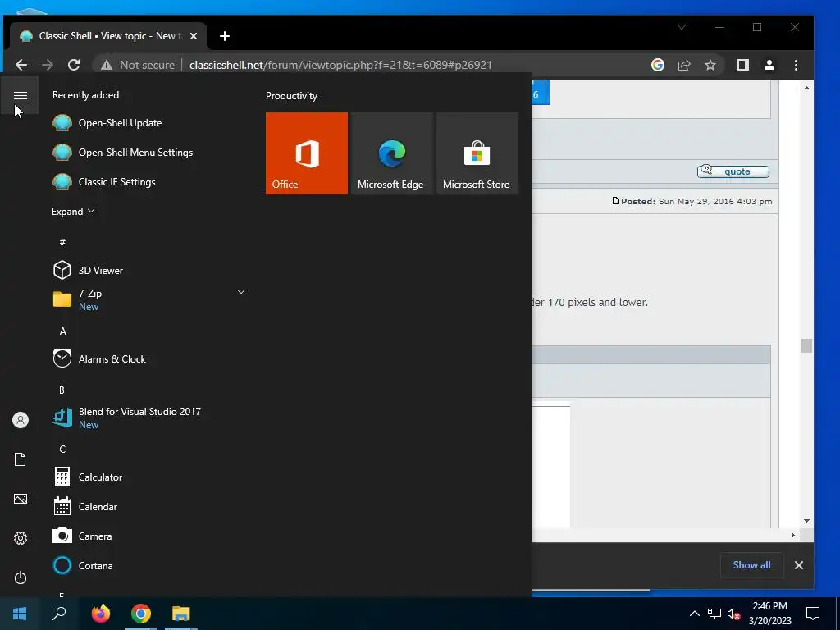Launch Open-Shell Menu Settings
This screenshot has width=840, height=630.
[123, 152]
